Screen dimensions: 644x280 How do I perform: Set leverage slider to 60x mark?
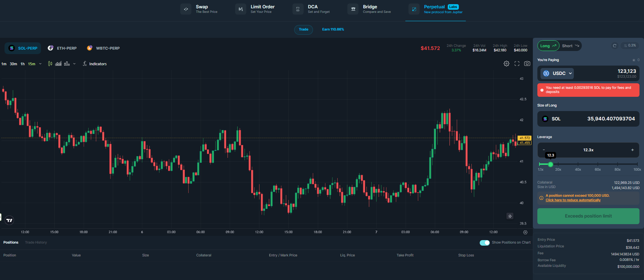click(598, 164)
